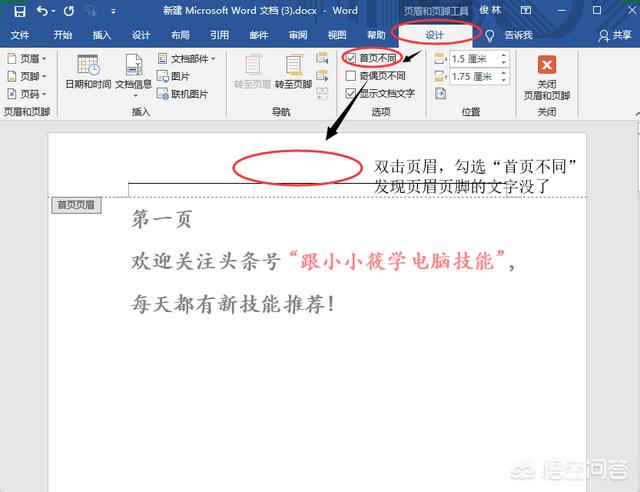Increase header top distance with up arrow

click(504, 55)
